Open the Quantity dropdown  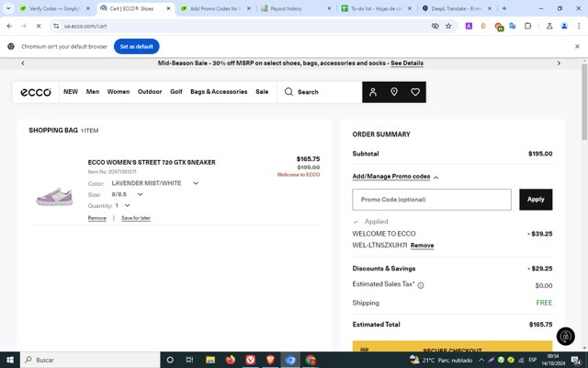tap(122, 205)
